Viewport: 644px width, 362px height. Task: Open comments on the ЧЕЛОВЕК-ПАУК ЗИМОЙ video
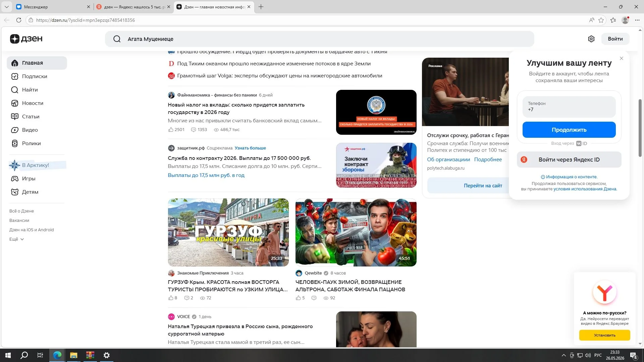(x=314, y=298)
